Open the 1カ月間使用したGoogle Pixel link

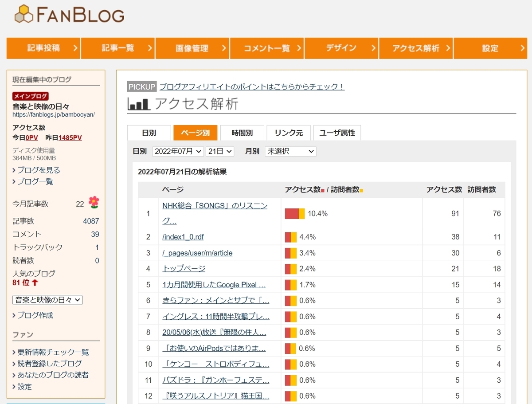214,285
